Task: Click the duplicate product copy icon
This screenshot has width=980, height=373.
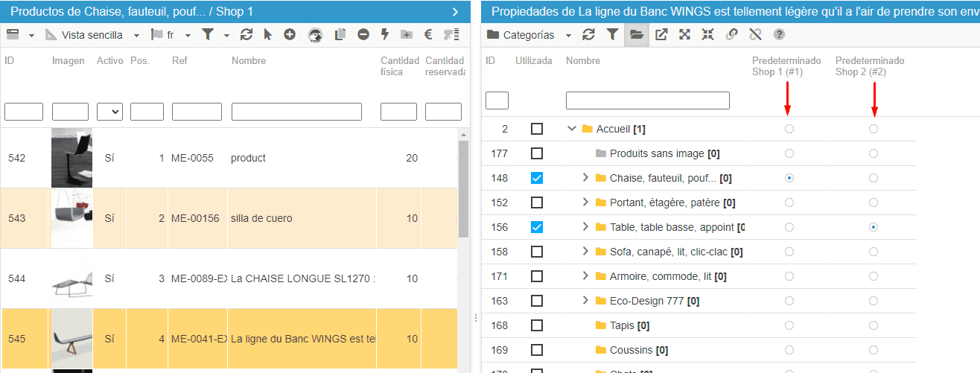Action: [340, 35]
